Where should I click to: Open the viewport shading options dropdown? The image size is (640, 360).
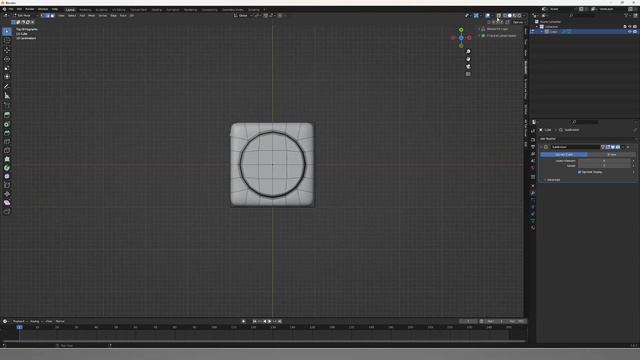524,16
